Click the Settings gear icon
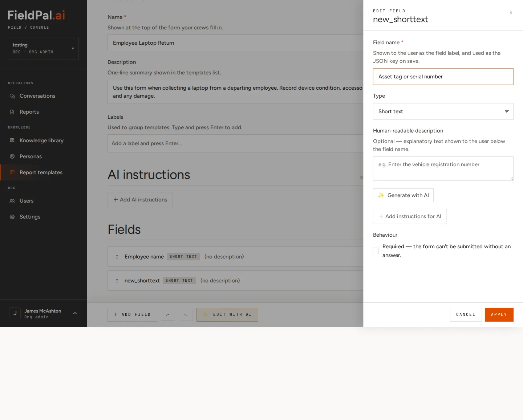The image size is (523, 420). (x=12, y=217)
